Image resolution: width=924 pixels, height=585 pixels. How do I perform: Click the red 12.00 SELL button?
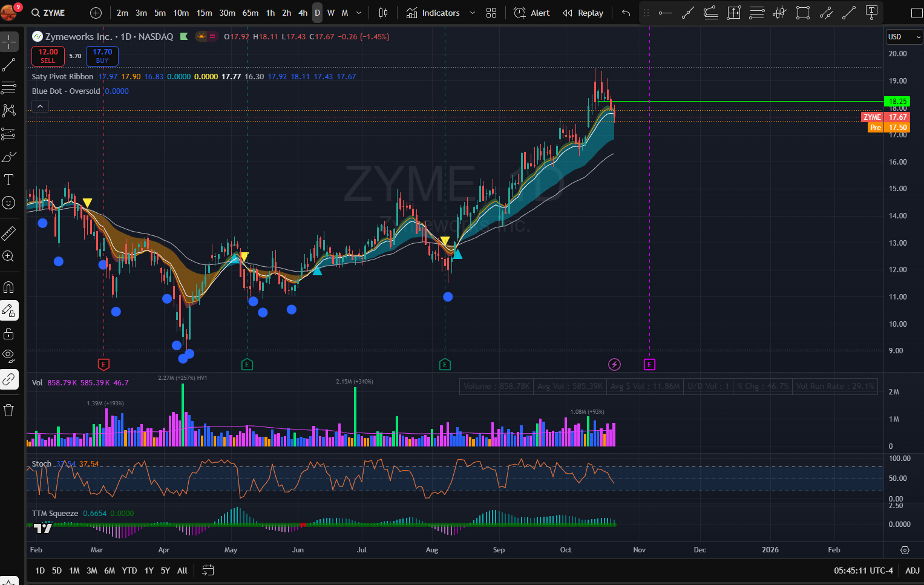point(48,56)
